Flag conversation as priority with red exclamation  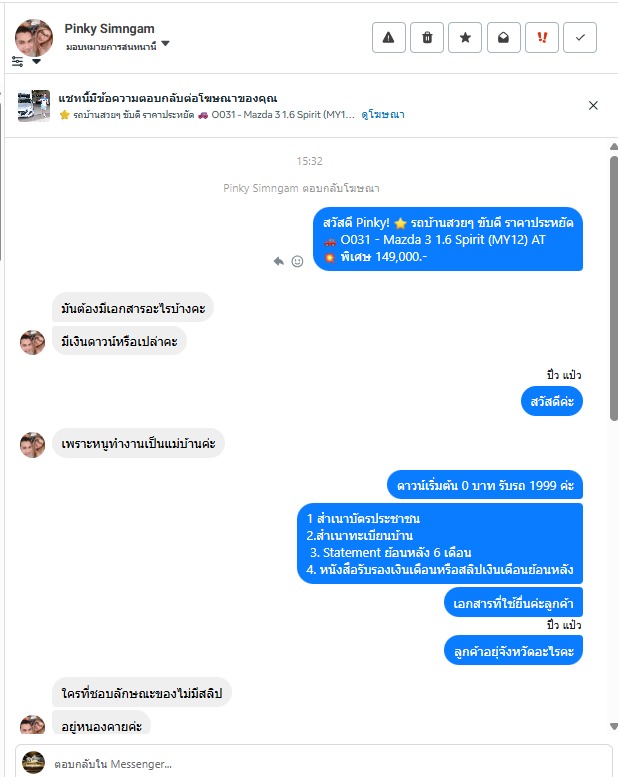pos(542,37)
